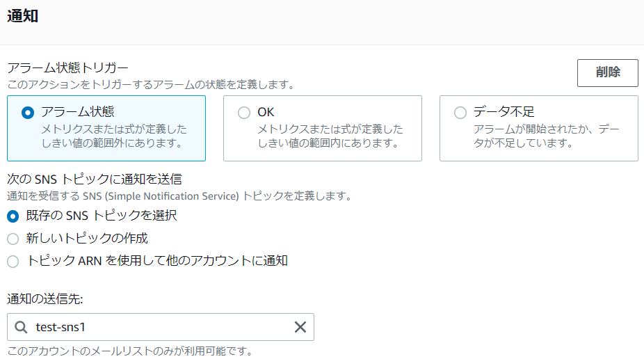The height and width of the screenshot is (359, 644).
Task: Click the アラーム状態トリガー label
Action: (x=67, y=68)
